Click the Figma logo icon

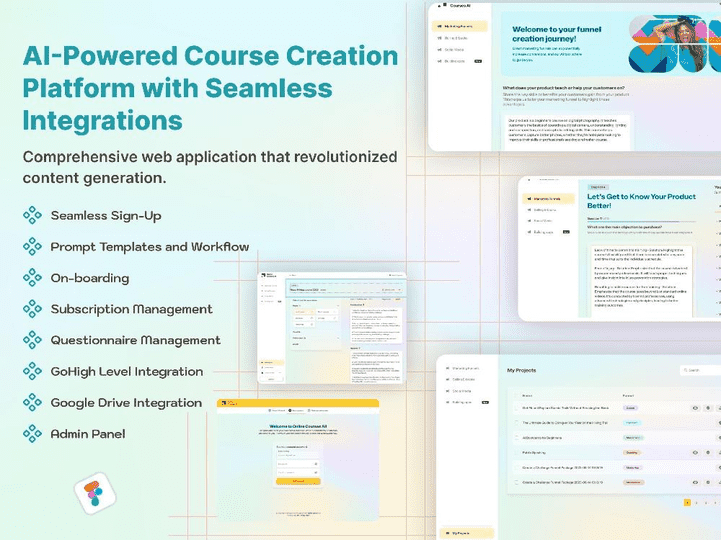pos(95,495)
